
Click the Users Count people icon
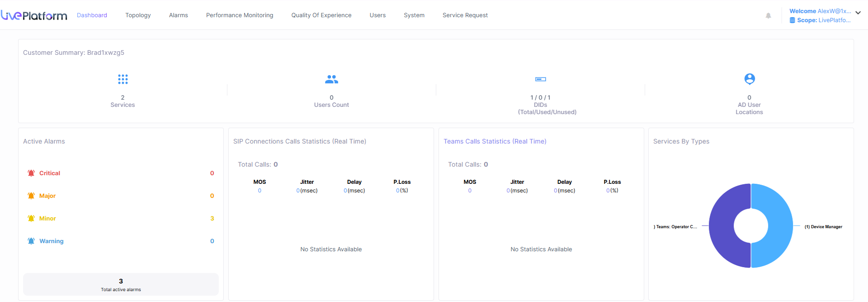(x=331, y=79)
